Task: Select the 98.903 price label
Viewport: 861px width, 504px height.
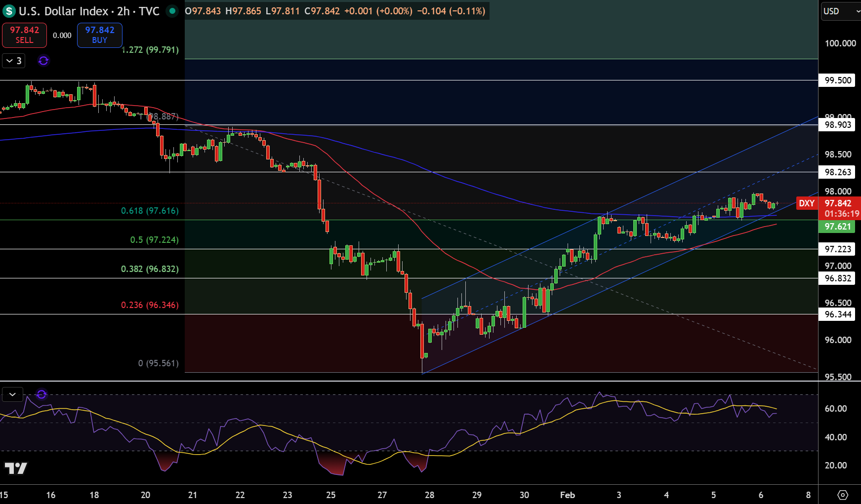Action: pyautogui.click(x=838, y=125)
